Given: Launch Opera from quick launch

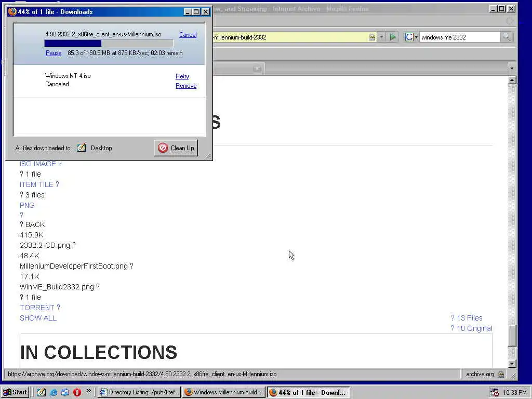Looking at the screenshot, I should (77, 392).
